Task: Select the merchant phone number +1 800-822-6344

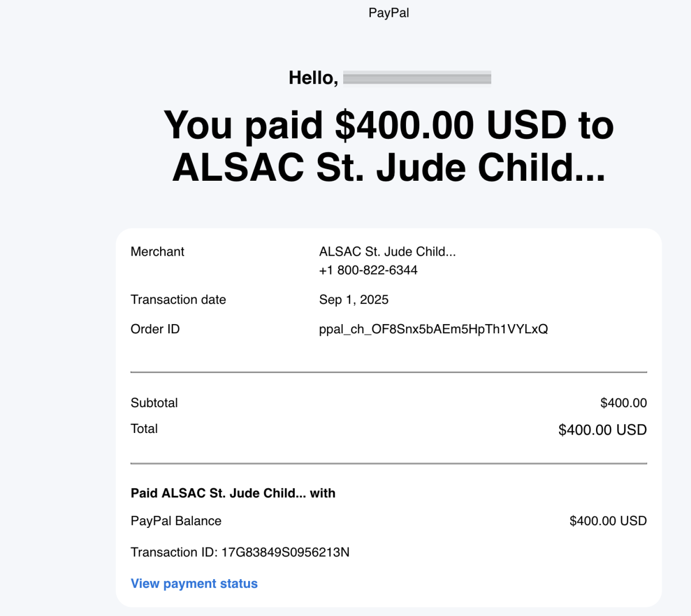Action: coord(368,270)
